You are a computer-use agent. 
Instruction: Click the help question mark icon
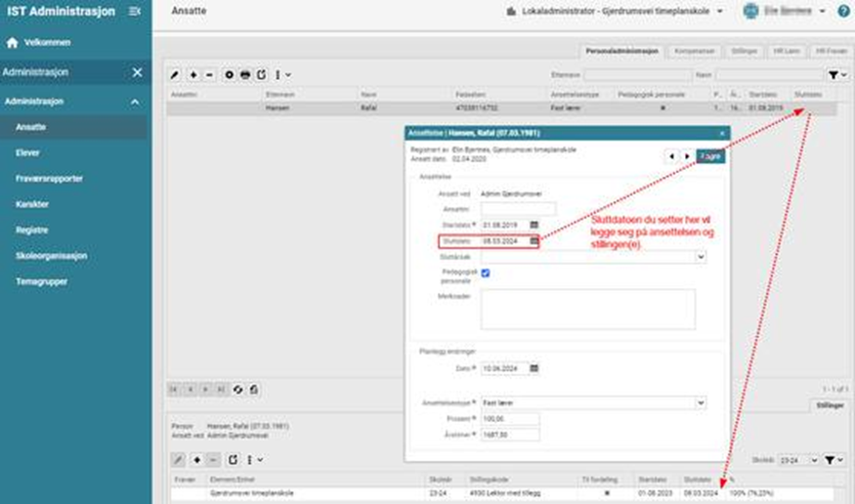pyautogui.click(x=843, y=11)
